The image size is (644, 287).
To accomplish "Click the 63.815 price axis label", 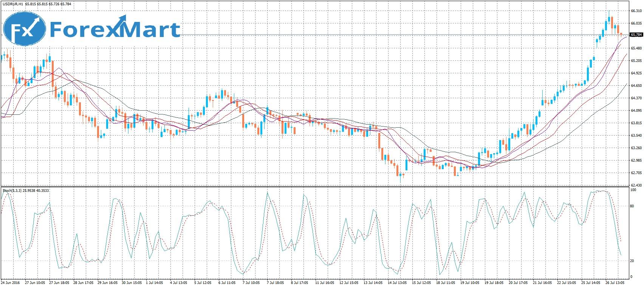I will click(x=636, y=123).
